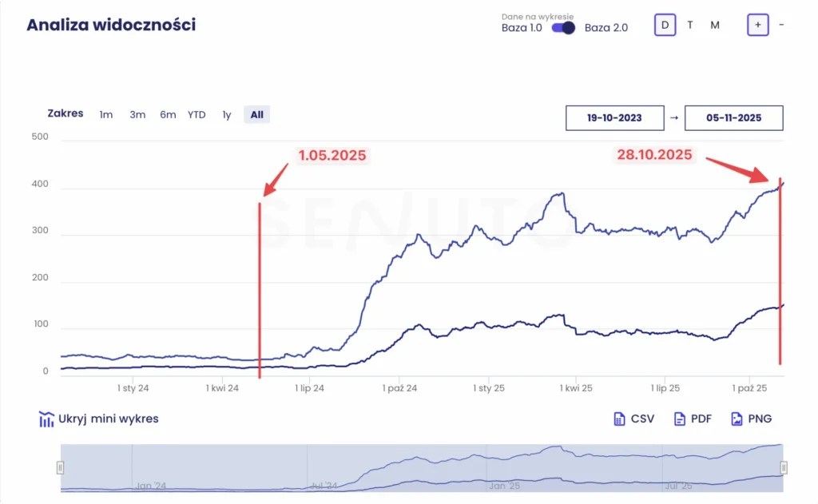Screen dimensions: 818x504
Task: Click the minus zoom-out button
Action: point(781,25)
